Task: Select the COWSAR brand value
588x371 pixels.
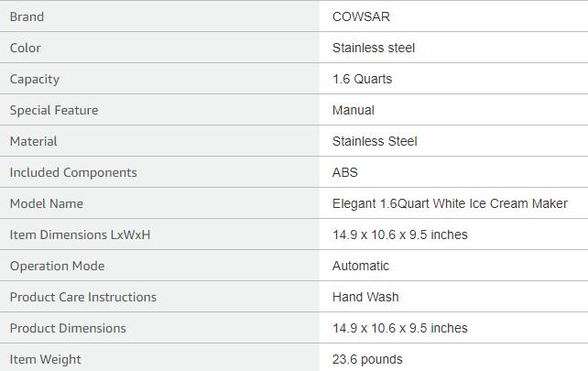Action: (361, 16)
